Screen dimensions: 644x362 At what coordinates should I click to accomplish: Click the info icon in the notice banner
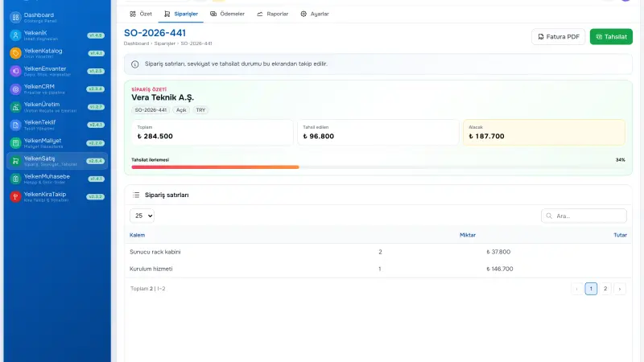pyautogui.click(x=134, y=64)
